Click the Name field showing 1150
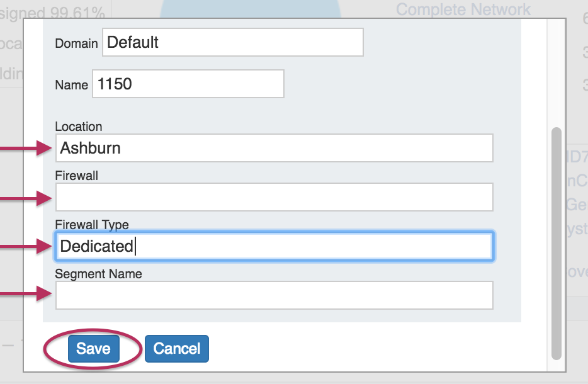588x384 pixels. point(188,84)
